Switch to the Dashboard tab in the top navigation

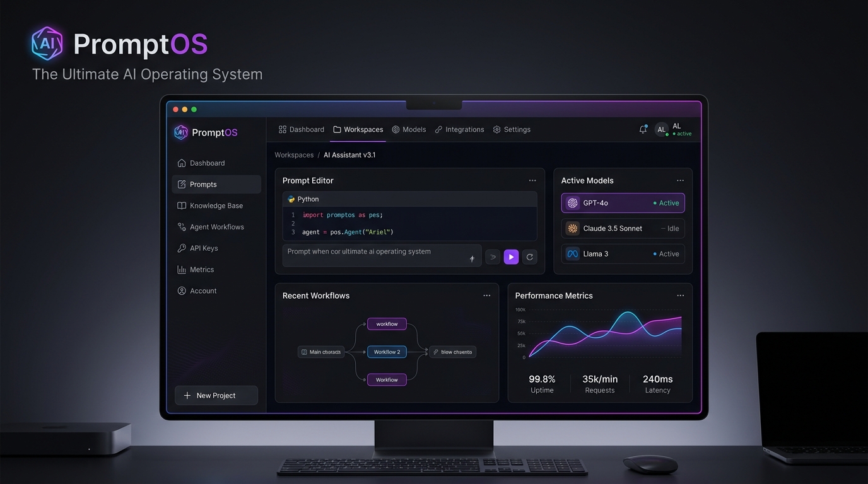click(x=302, y=130)
